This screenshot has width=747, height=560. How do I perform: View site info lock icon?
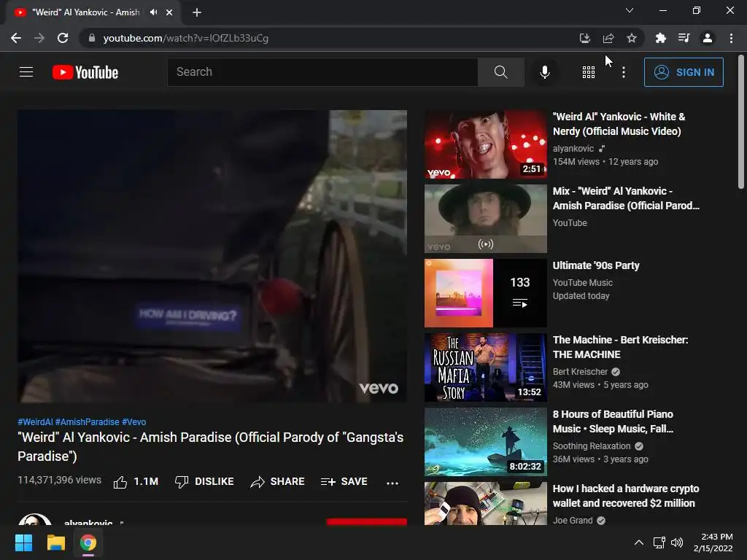pos(92,38)
